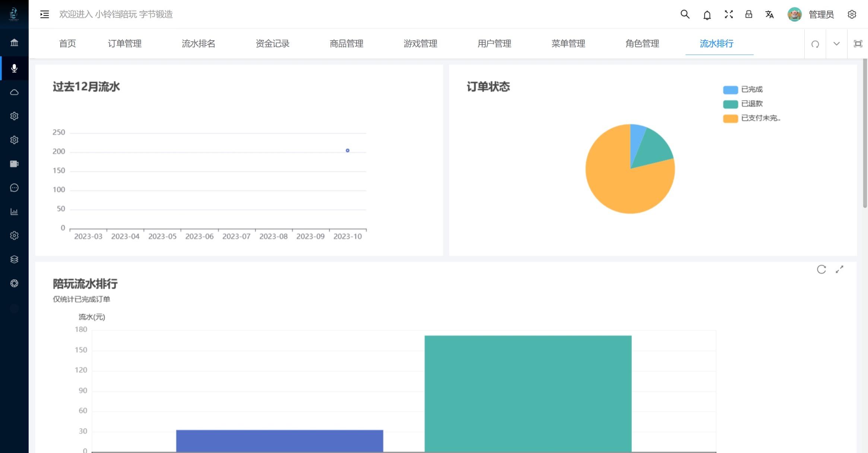Open the bar chart icon in sidebar
Viewport: 868px width, 453px height.
(14, 212)
